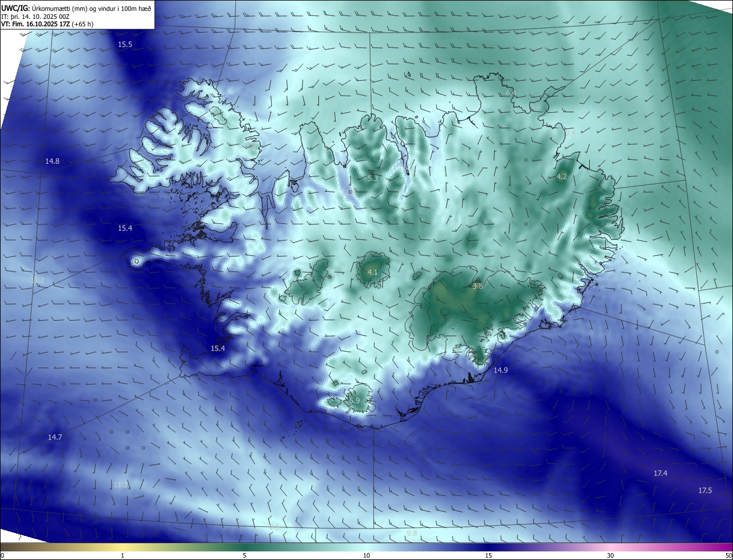The height and width of the screenshot is (560, 733).
Task: Select the VT valid time line 16.10.2025 17Z
Action: click(47, 24)
